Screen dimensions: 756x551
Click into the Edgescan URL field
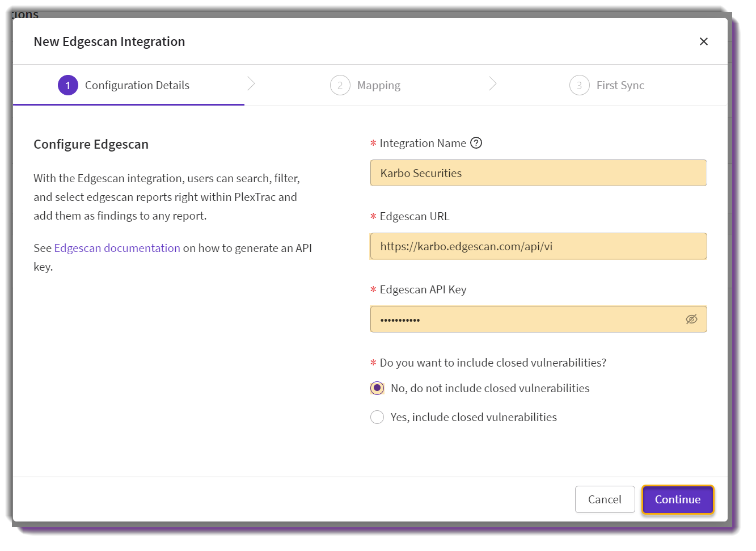539,246
